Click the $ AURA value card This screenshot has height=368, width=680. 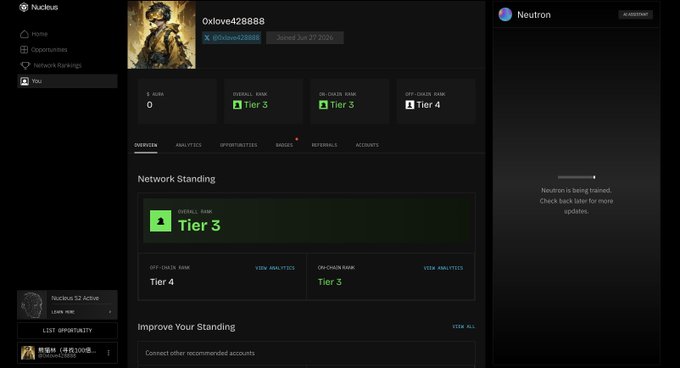pyautogui.click(x=177, y=101)
